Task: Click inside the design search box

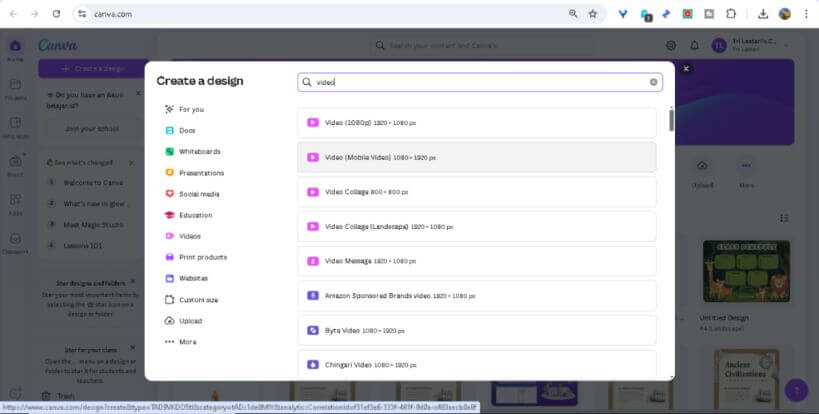Action: tap(480, 82)
